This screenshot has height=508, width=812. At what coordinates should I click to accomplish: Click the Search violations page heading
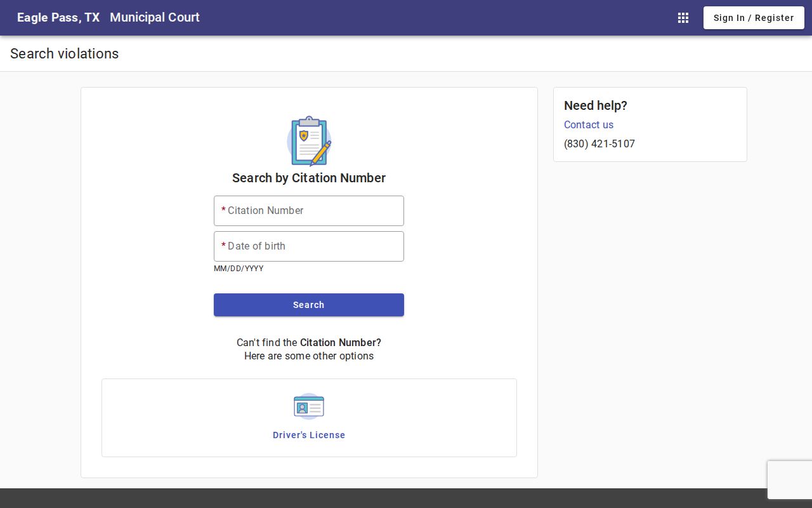coord(65,54)
